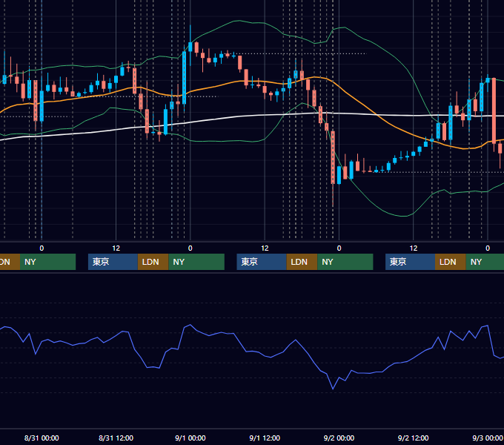Select the white long-term moving average line

point(225,118)
